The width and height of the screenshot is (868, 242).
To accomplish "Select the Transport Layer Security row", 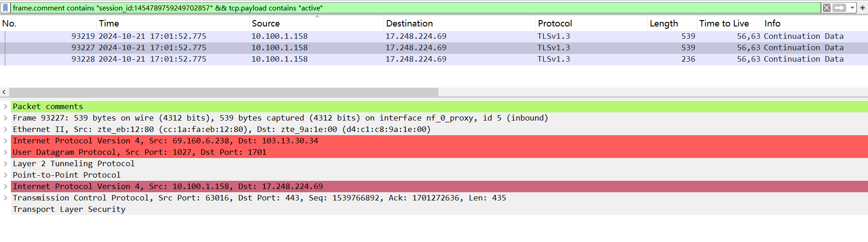I will point(69,209).
